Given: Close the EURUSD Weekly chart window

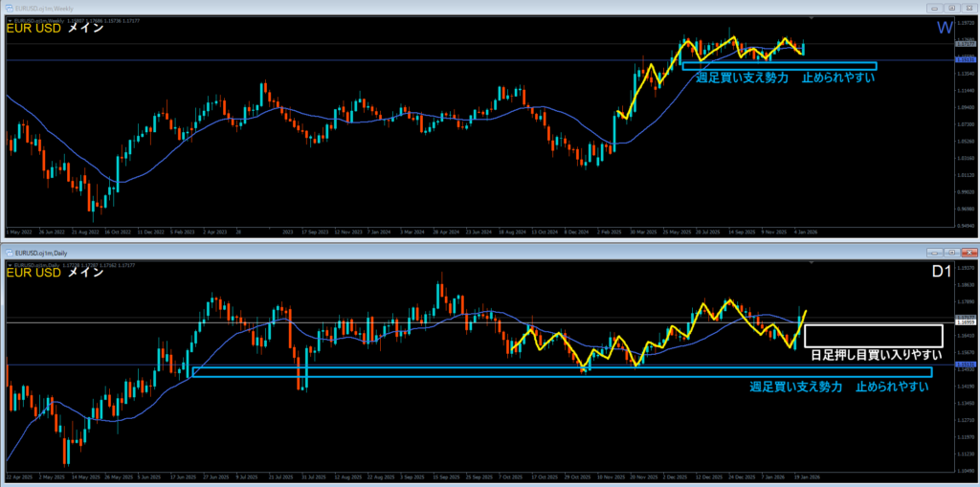Looking at the screenshot, I should pyautogui.click(x=968, y=9).
